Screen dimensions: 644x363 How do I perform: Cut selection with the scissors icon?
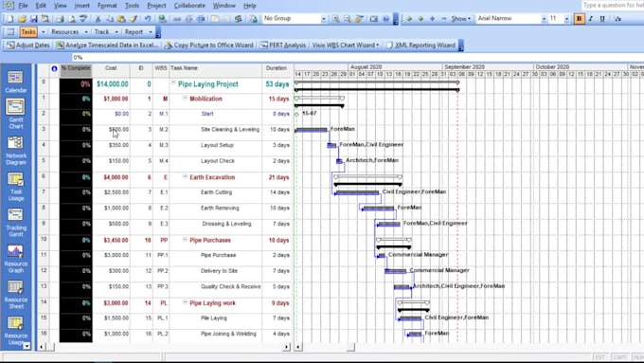[98, 19]
